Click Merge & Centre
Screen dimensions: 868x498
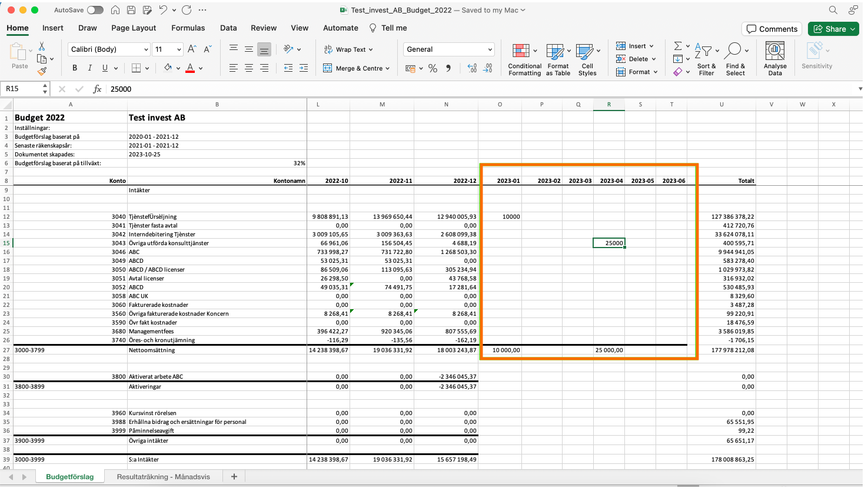click(357, 68)
